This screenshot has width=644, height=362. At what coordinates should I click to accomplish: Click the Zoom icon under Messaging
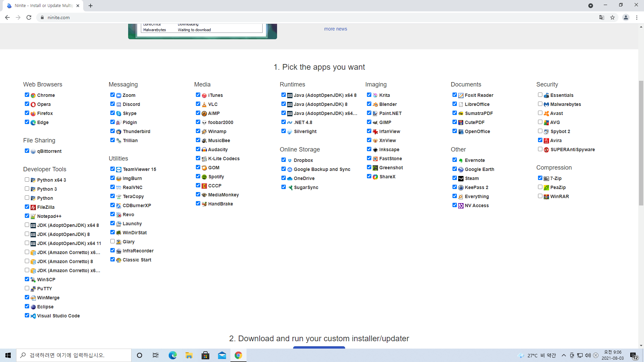coord(119,96)
